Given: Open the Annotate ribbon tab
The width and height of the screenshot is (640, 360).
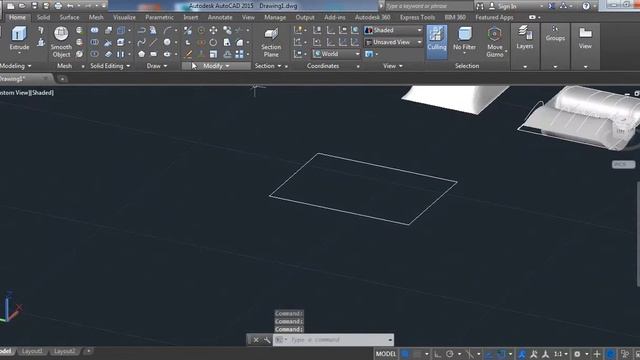Looking at the screenshot, I should coord(220,18).
